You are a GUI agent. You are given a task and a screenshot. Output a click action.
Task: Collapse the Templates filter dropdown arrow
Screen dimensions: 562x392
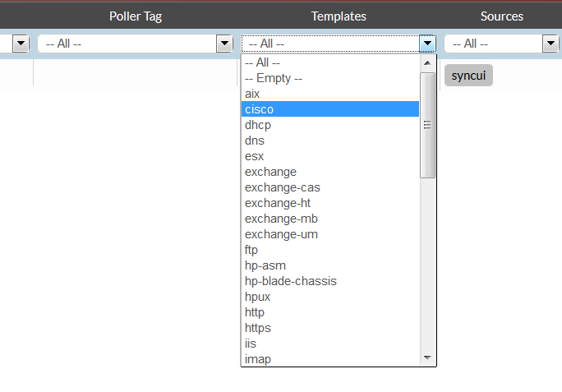point(427,44)
